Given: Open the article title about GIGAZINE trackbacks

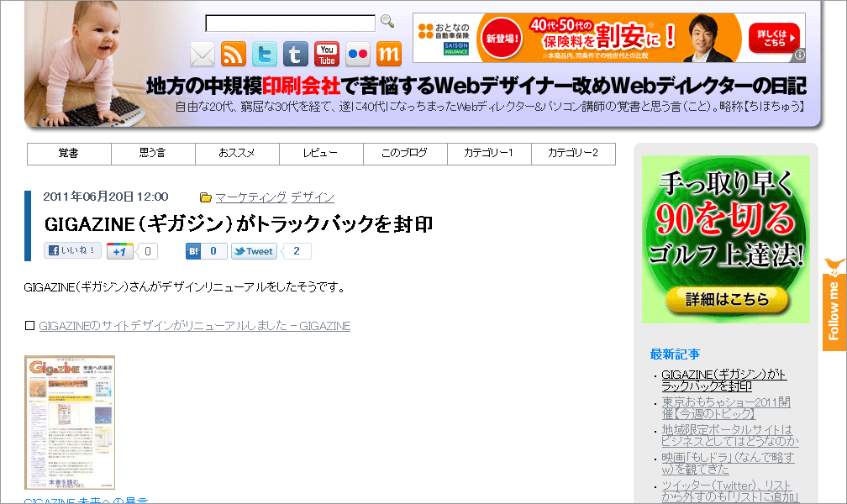Looking at the screenshot, I should 239,223.
